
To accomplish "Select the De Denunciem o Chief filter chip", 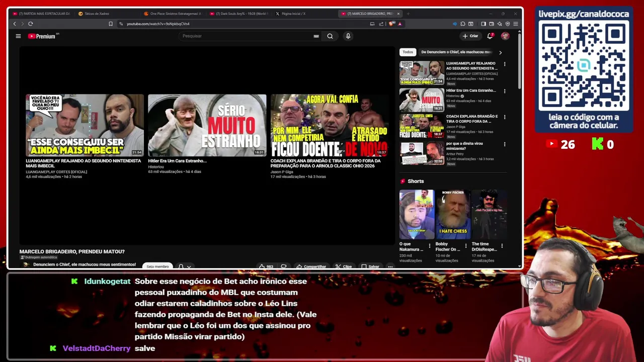I will [x=456, y=52].
